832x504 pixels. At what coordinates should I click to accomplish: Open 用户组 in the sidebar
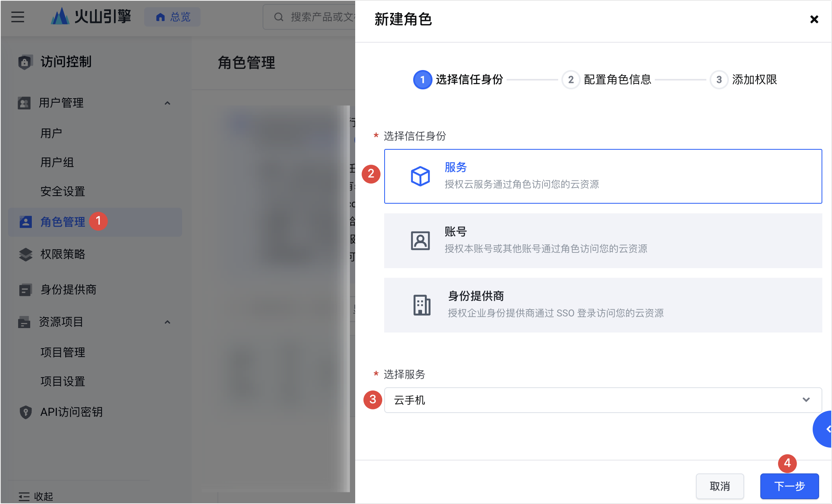(57, 163)
